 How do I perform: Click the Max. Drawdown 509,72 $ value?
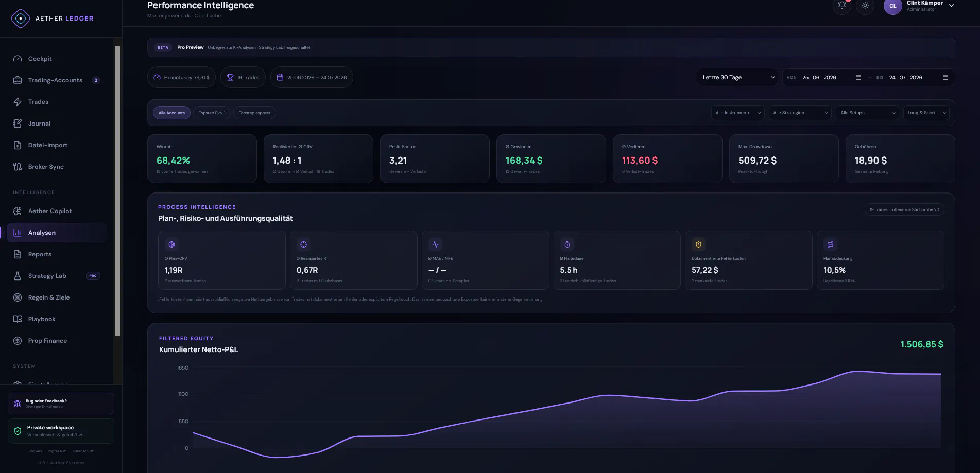coord(758,161)
